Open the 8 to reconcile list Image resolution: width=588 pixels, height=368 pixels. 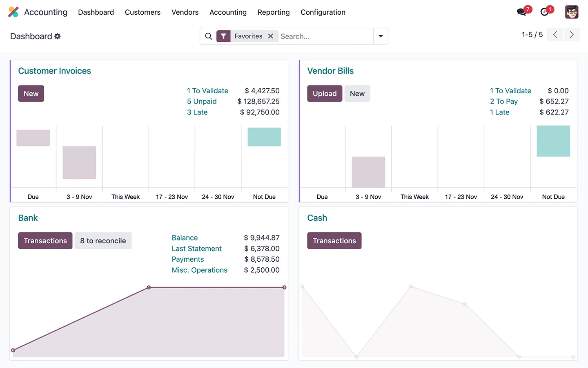(x=103, y=240)
